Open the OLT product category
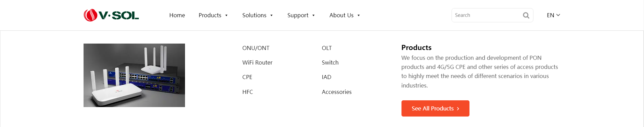 coord(327,48)
